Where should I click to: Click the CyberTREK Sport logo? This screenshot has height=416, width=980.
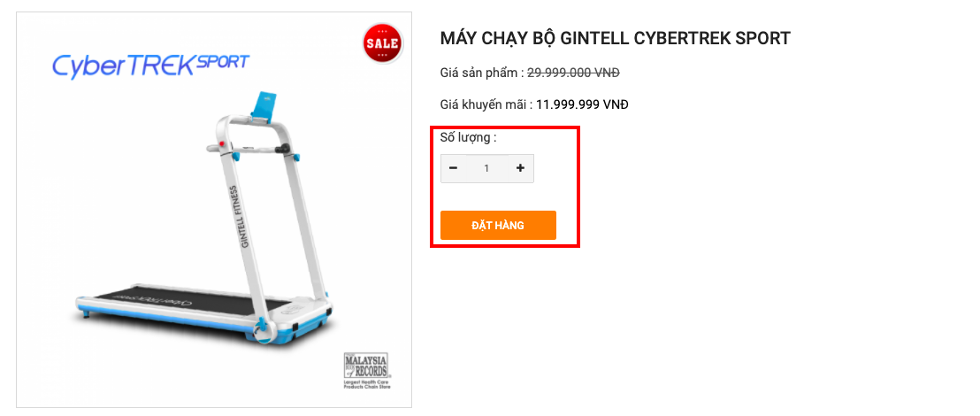150,65
